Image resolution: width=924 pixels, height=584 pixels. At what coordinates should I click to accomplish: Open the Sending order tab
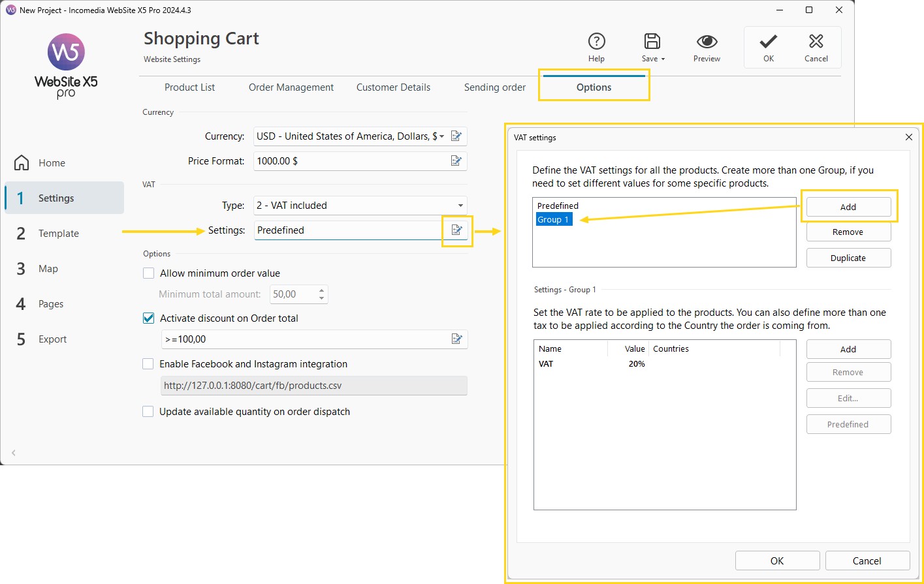click(495, 87)
